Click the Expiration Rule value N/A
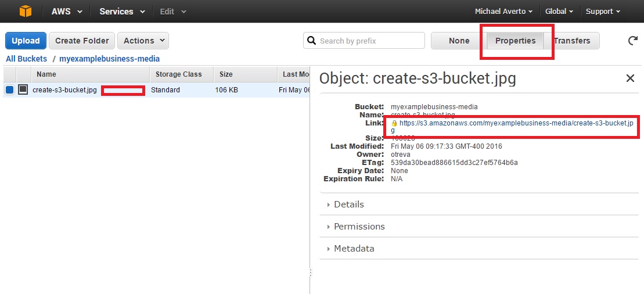 click(x=397, y=179)
